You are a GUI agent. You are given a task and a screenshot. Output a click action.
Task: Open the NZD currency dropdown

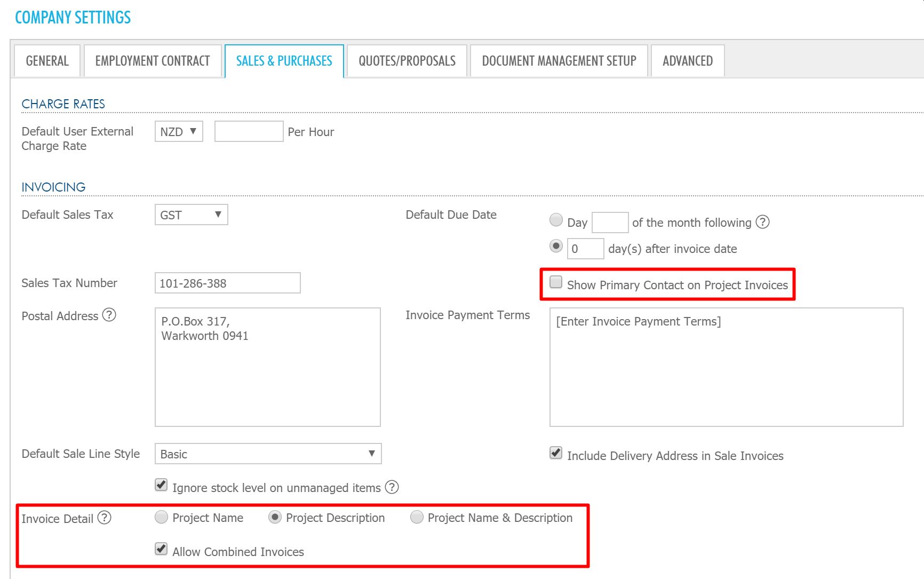[179, 132]
